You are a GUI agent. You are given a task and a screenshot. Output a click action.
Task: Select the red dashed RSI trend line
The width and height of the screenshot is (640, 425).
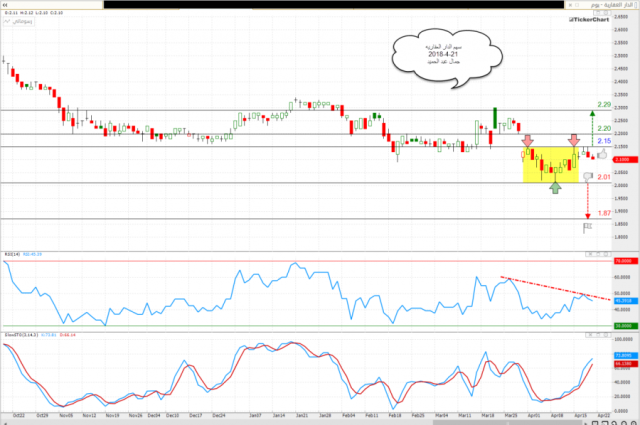point(556,288)
